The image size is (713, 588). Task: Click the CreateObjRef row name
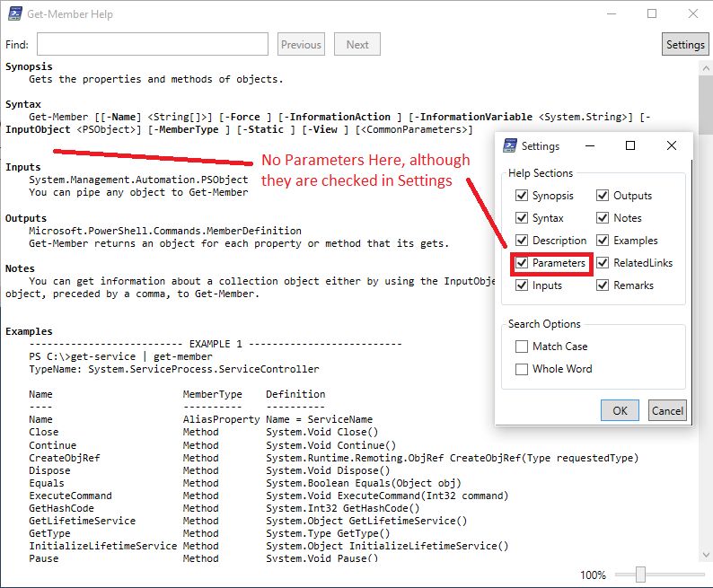[x=65, y=458]
